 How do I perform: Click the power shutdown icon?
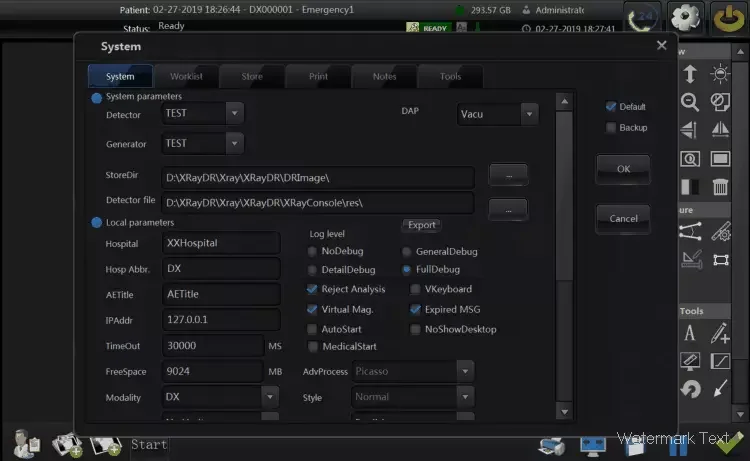click(727, 18)
